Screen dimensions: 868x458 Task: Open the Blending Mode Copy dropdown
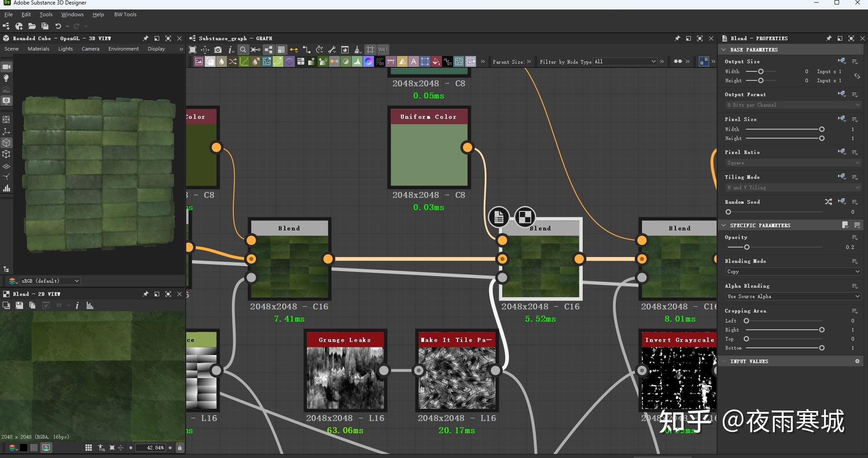tap(793, 271)
